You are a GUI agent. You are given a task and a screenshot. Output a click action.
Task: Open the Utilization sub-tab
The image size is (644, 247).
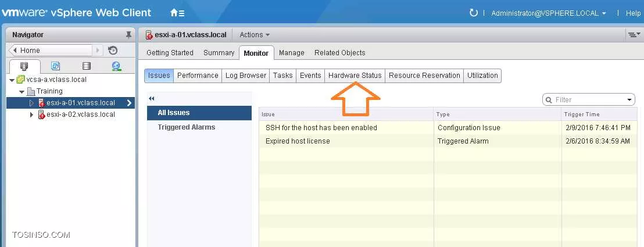coord(482,75)
